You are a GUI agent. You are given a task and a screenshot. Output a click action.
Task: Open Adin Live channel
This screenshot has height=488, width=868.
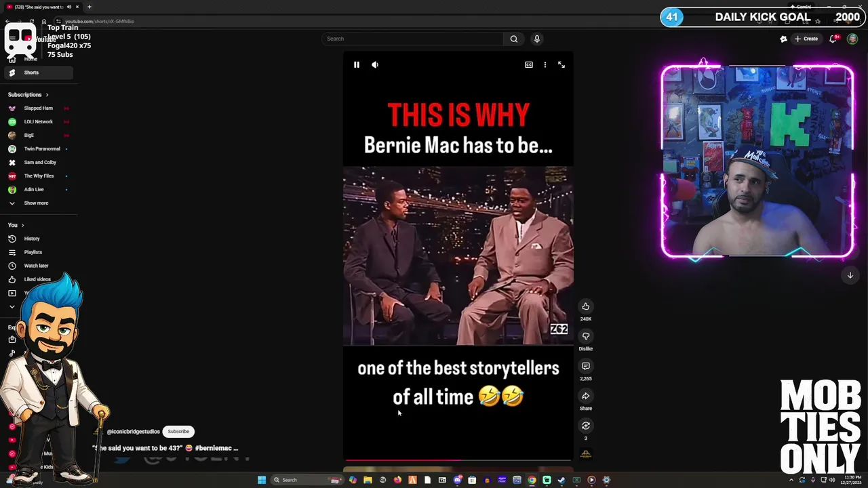coord(37,190)
